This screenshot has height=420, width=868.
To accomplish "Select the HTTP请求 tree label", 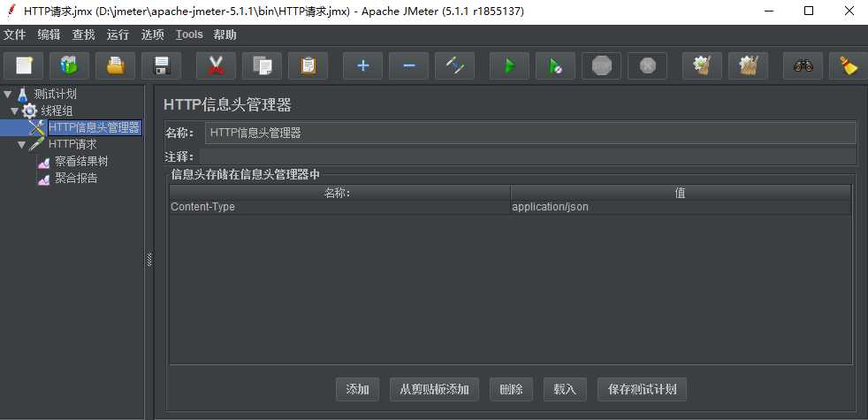I will (x=72, y=145).
